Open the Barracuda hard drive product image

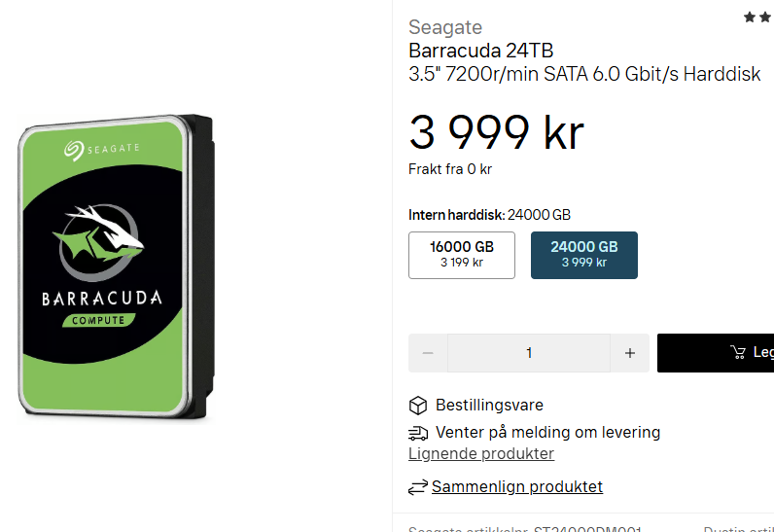(115, 268)
